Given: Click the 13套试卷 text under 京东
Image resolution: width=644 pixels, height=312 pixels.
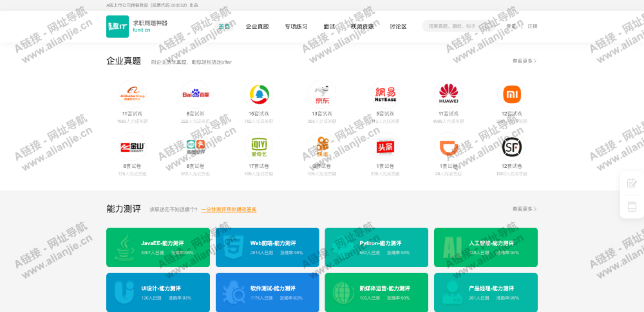Looking at the screenshot, I should (322, 114).
